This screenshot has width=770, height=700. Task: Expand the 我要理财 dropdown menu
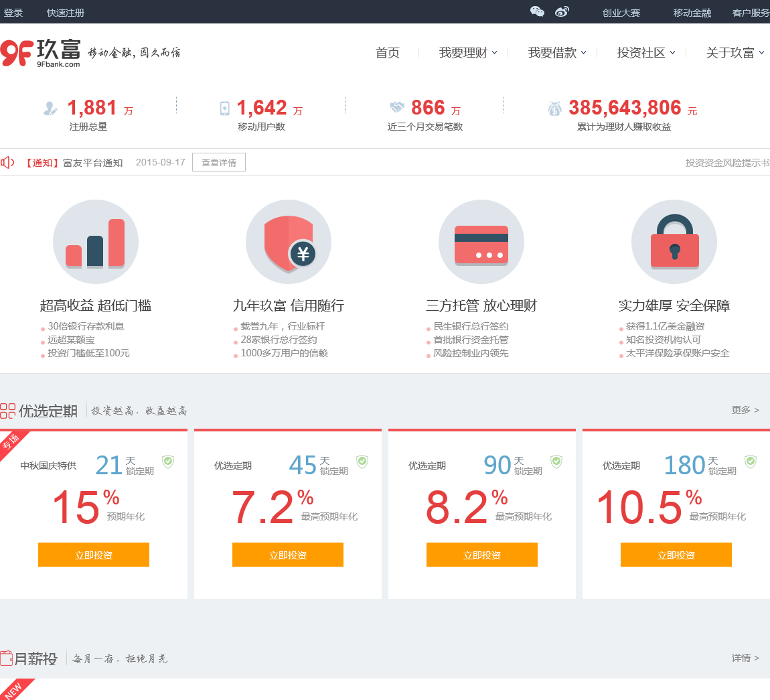(x=468, y=53)
